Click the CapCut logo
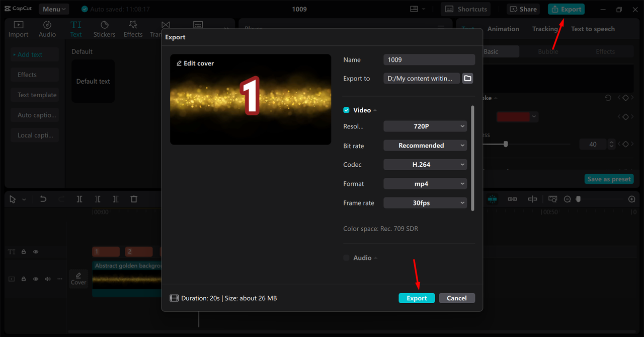This screenshot has height=337, width=644. coord(18,9)
